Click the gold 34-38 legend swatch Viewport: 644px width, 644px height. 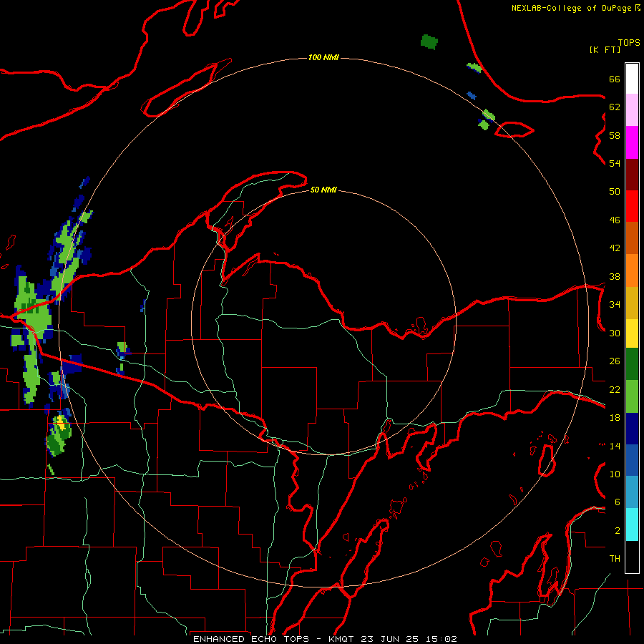(632, 303)
